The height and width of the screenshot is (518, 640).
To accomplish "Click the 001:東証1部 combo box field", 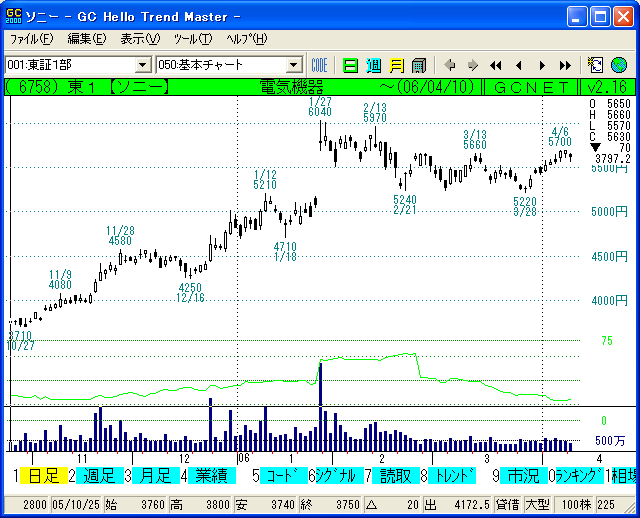I will click(78, 65).
